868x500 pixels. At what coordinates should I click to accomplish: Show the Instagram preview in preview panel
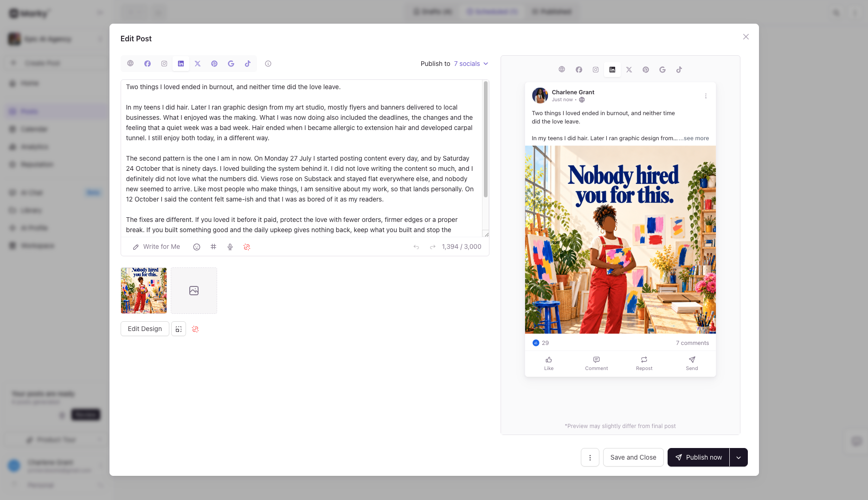pos(596,70)
